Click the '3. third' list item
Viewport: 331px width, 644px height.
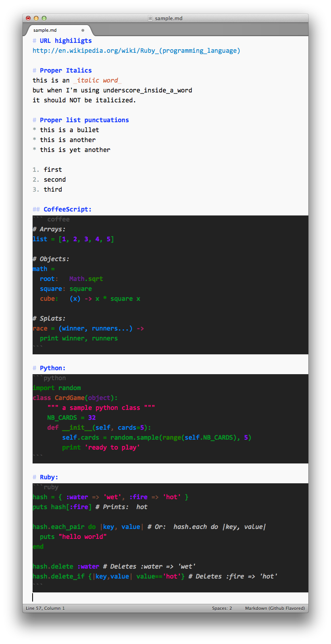click(x=47, y=190)
